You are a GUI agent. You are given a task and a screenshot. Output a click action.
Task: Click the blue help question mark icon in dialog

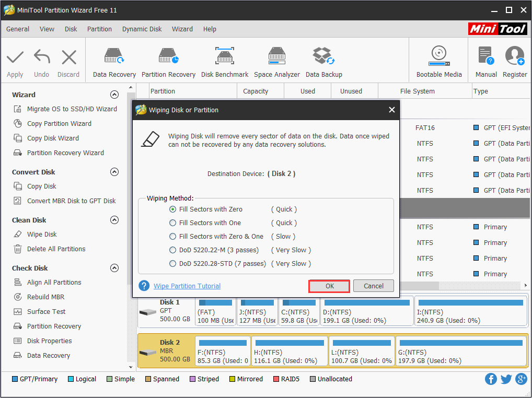tap(144, 286)
